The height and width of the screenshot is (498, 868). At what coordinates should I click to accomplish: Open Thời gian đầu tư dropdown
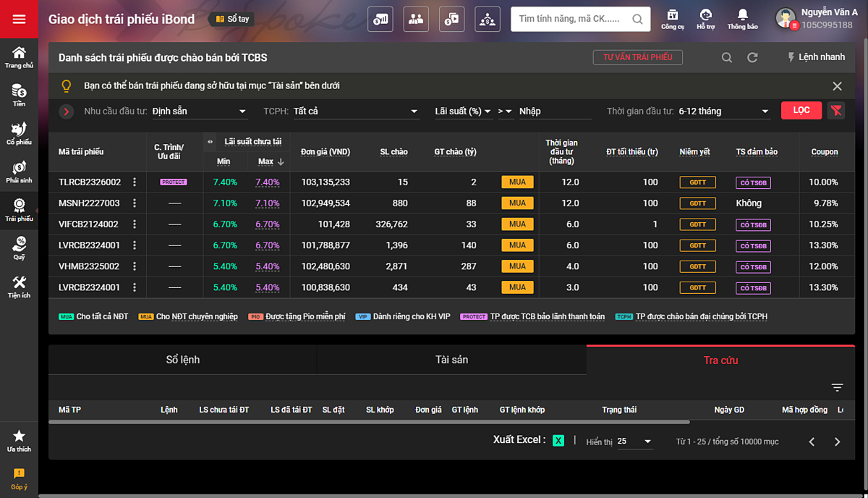point(723,111)
